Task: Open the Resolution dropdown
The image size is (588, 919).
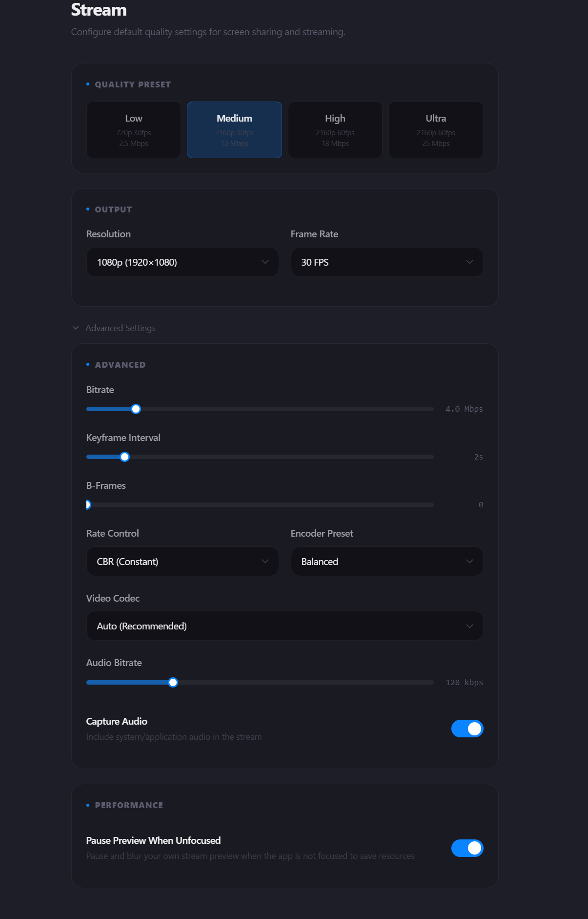Action: click(x=182, y=262)
